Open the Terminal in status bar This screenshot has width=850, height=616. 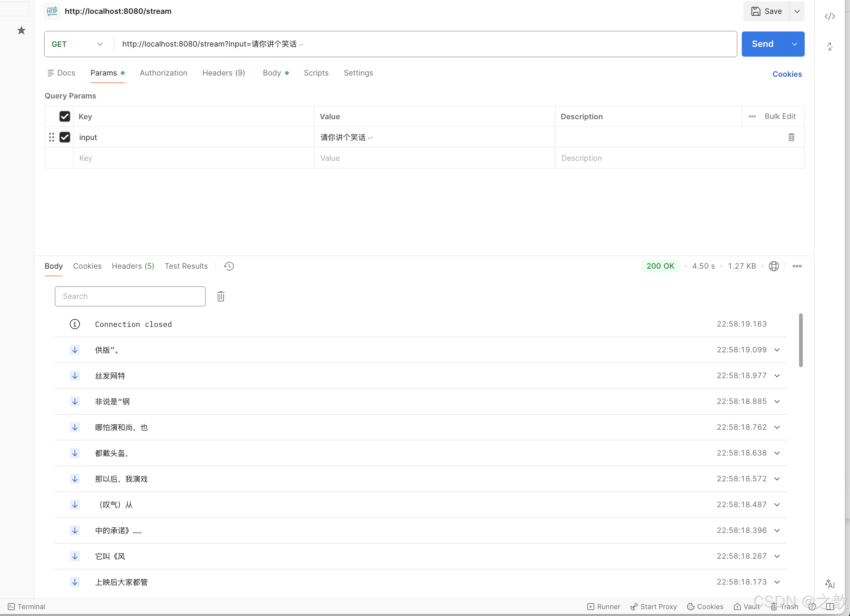point(27,606)
